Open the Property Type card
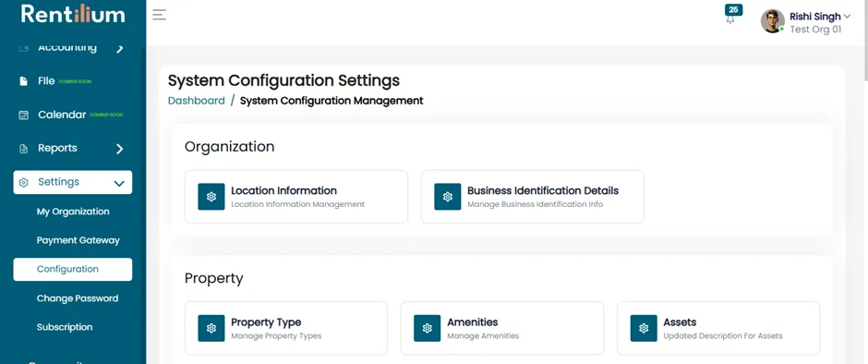The width and height of the screenshot is (868, 364). point(286,328)
